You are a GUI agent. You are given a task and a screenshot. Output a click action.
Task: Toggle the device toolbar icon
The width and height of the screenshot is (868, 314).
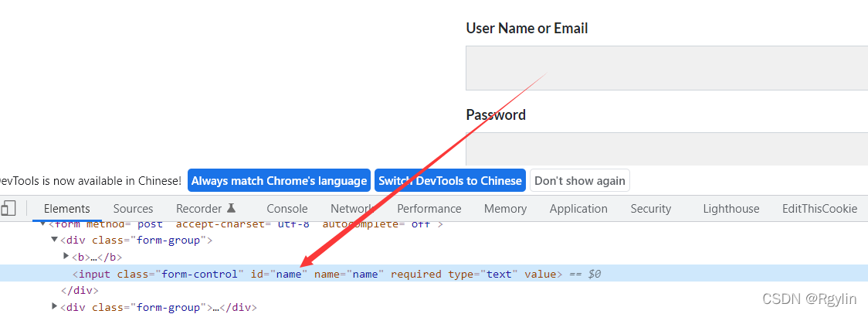tap(8, 209)
